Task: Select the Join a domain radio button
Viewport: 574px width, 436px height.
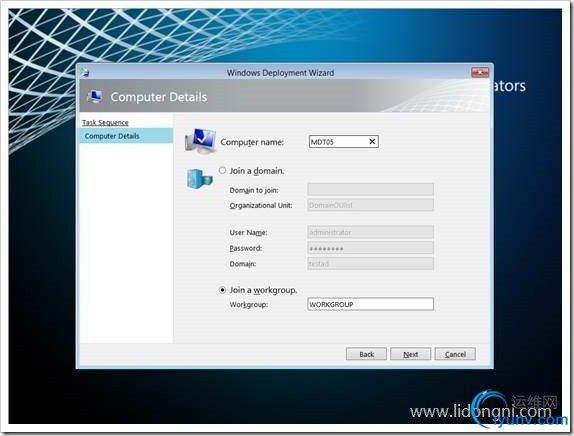Action: pos(222,171)
